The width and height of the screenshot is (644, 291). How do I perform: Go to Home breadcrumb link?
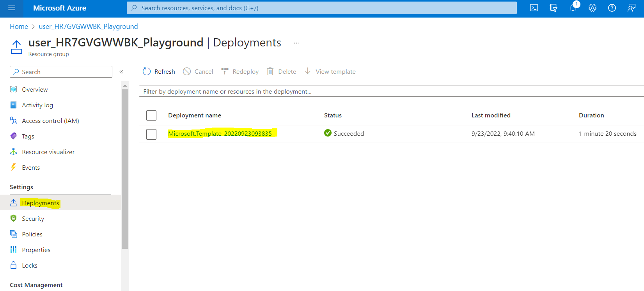pos(19,27)
